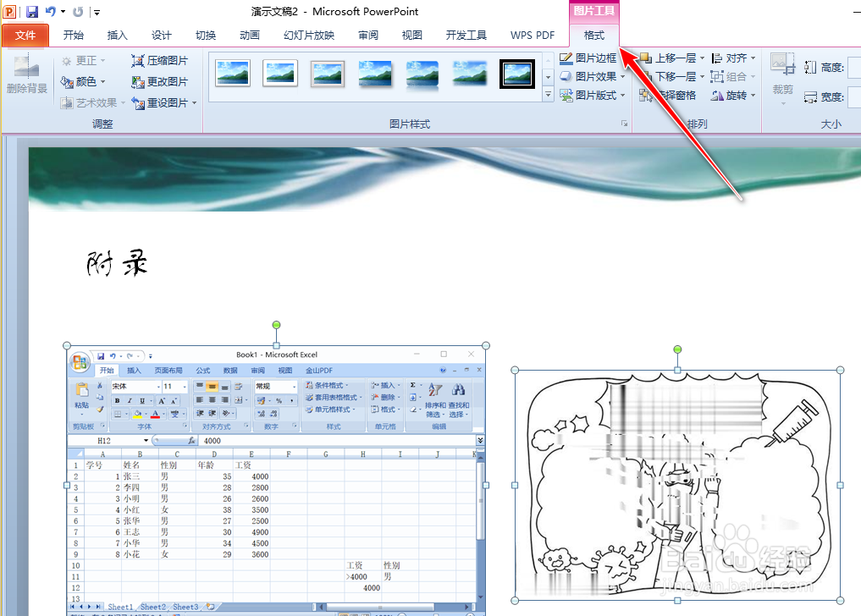Viewport: 861px width, 616px height.
Task: Switch to the 切换 ribbon tab
Action: coord(206,36)
